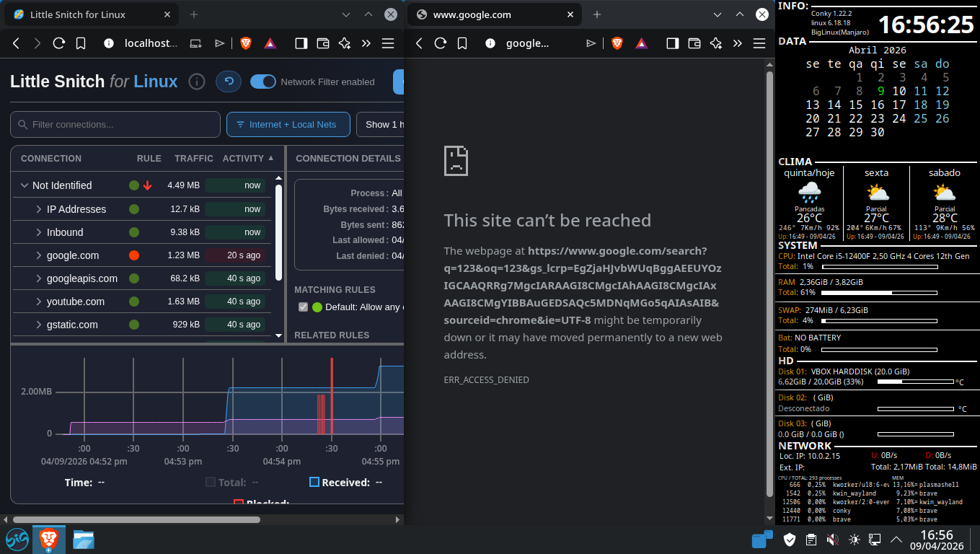Toggle sidebar panel icon in google window

pyautogui.click(x=672, y=43)
